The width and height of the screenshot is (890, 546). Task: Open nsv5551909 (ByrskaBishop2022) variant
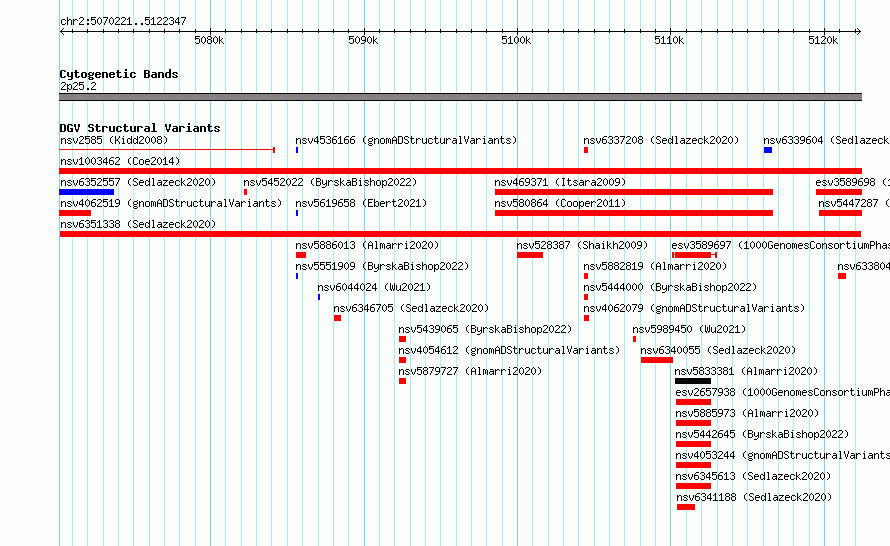381,266
